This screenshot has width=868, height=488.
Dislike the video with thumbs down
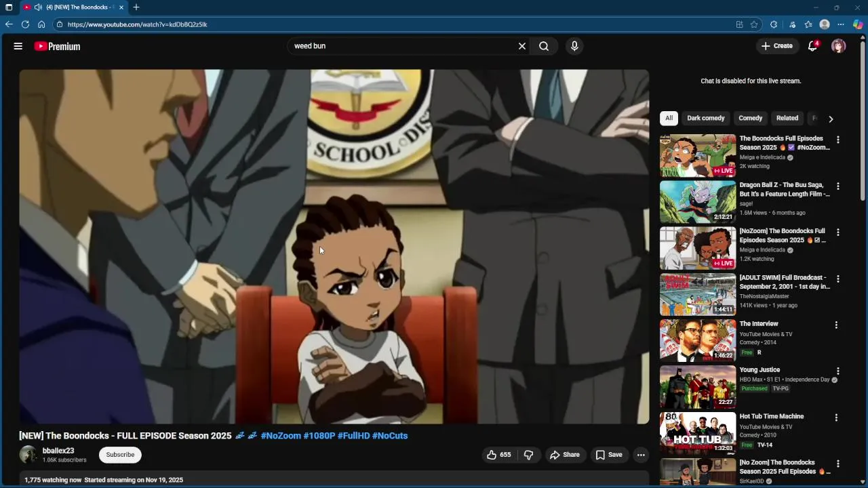(x=528, y=455)
